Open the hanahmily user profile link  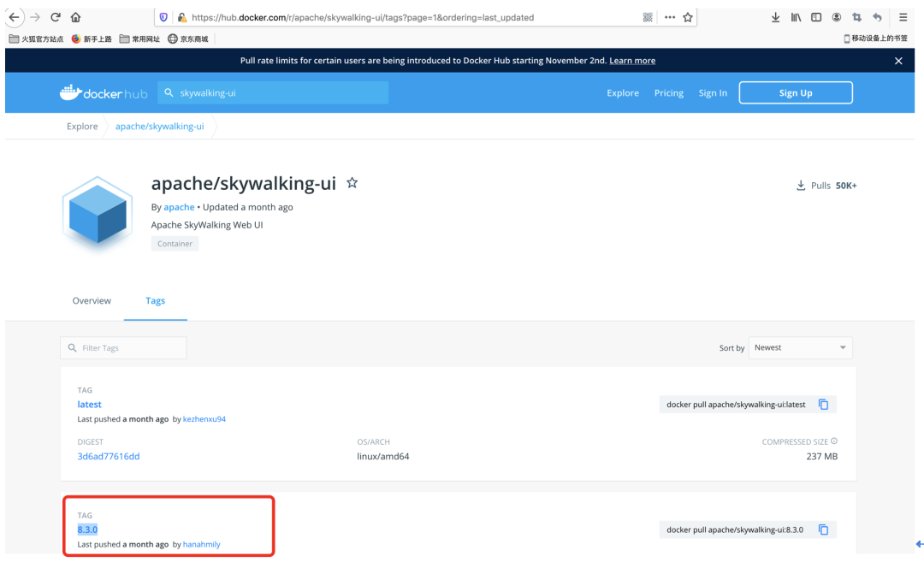(x=202, y=544)
